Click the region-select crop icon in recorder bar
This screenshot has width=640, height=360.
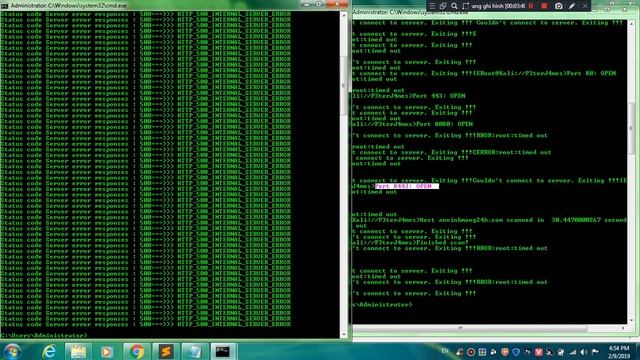465,6
